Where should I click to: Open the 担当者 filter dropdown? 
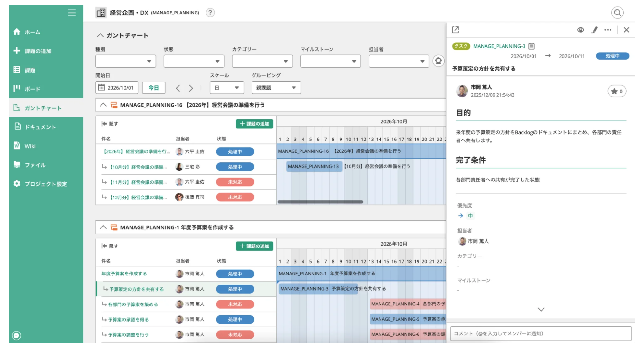click(x=399, y=61)
